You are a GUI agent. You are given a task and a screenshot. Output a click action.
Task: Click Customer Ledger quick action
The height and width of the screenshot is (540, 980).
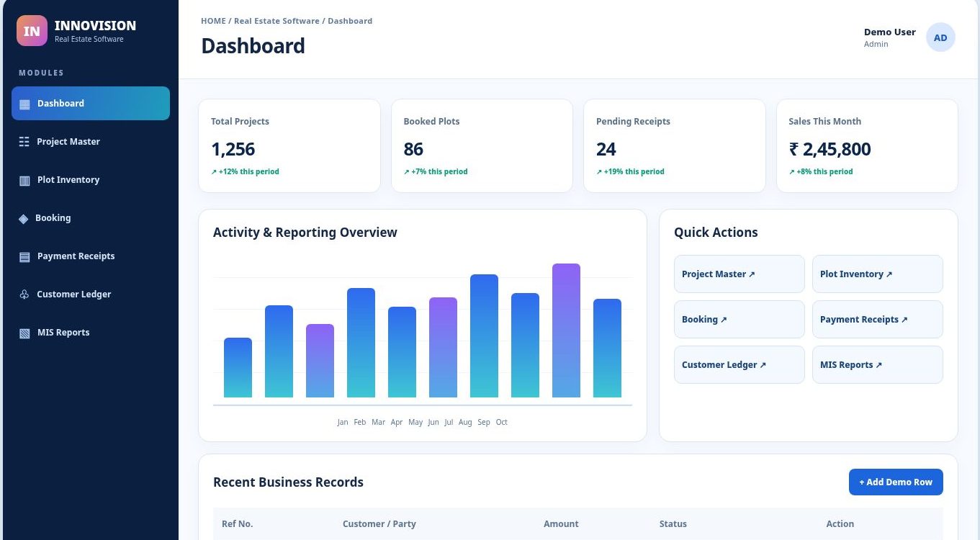740,365
